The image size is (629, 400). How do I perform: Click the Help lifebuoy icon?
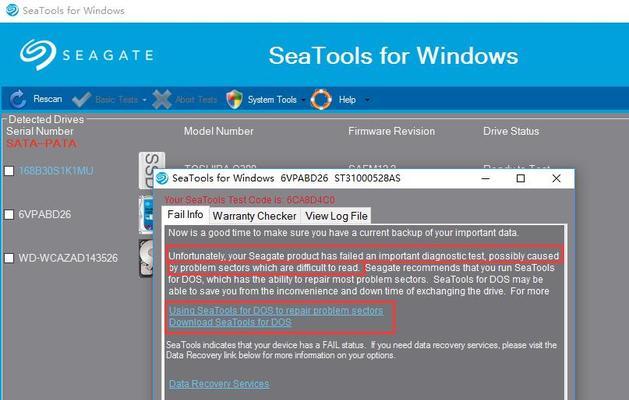[321, 99]
